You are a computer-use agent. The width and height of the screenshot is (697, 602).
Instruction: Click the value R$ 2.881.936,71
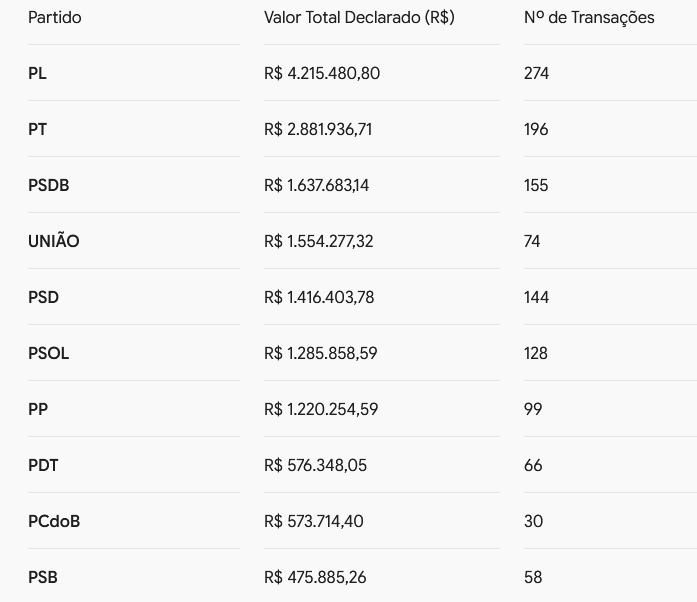[318, 129]
